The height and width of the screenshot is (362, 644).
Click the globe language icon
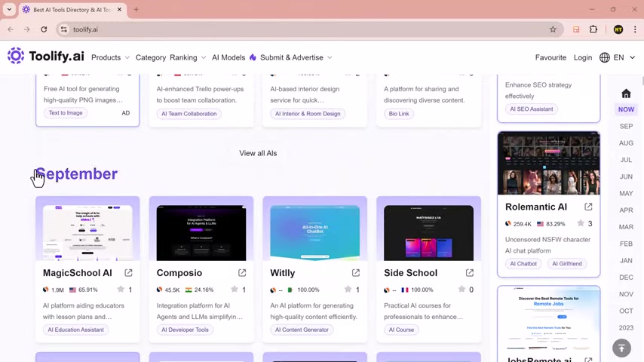click(605, 57)
